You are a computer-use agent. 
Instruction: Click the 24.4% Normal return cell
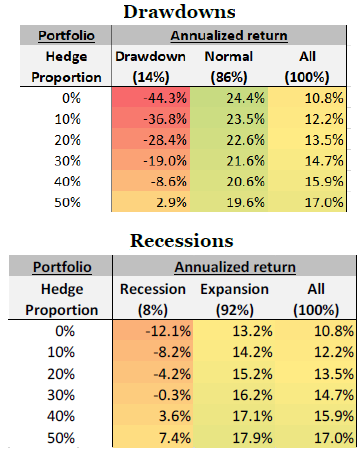tap(229, 98)
